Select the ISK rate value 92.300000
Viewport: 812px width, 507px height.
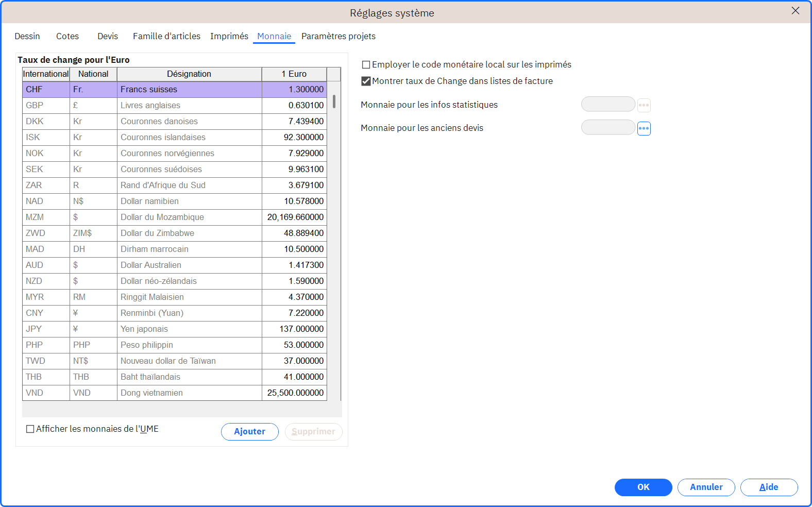point(294,138)
